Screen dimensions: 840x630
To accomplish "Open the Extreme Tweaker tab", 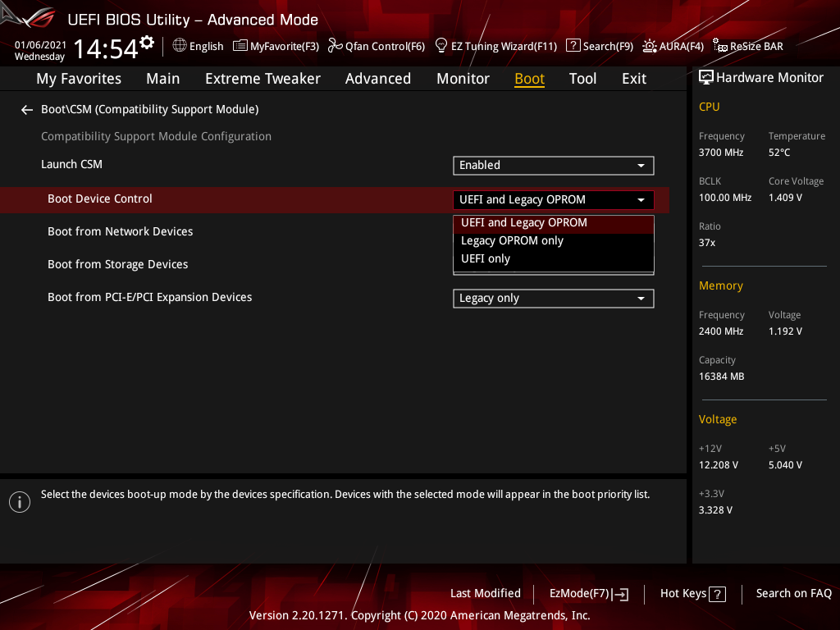I will (262, 79).
